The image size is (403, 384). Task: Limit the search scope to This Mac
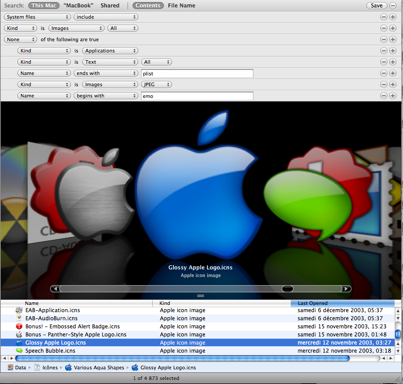44,5
